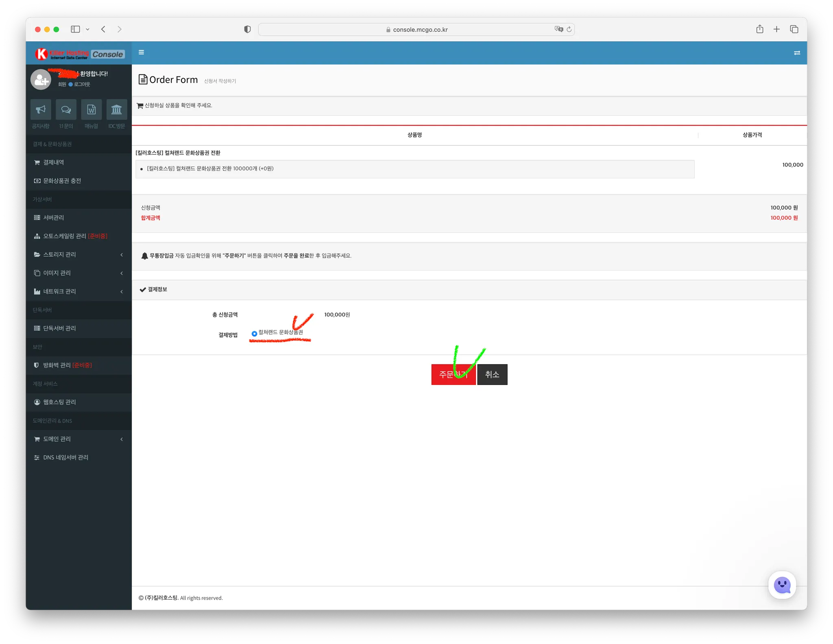Viewport: 833px width, 644px height.
Task: Select the 컬쳐랜드 문화상품권 radio button
Action: [254, 334]
